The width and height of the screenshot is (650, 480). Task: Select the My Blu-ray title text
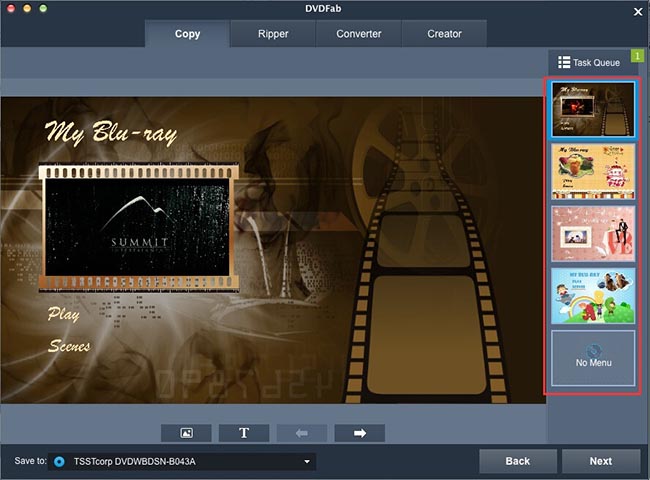tap(111, 133)
